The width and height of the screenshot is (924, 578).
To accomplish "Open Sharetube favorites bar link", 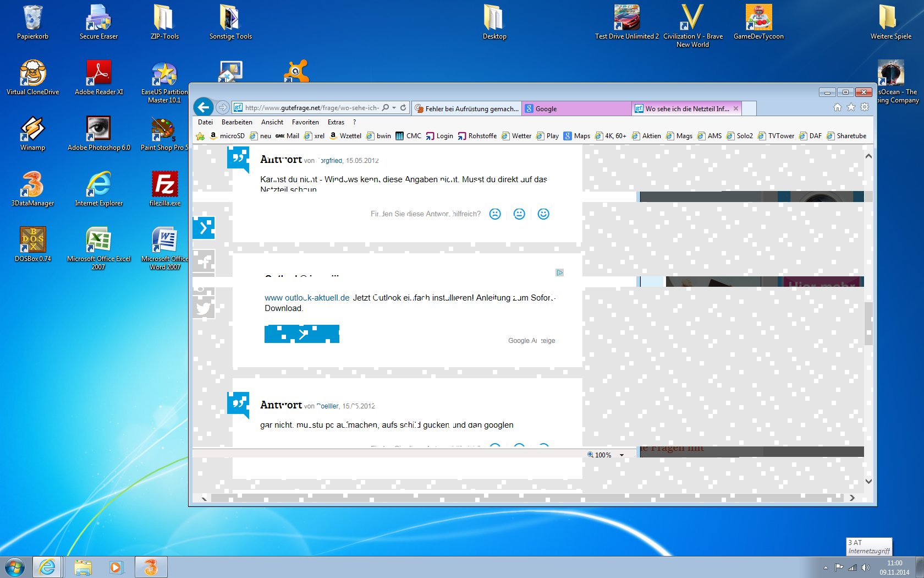I will (x=846, y=136).
